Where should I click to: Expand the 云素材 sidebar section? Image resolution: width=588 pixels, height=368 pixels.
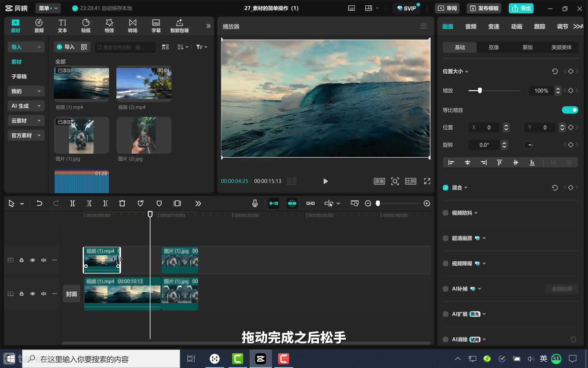[26, 121]
